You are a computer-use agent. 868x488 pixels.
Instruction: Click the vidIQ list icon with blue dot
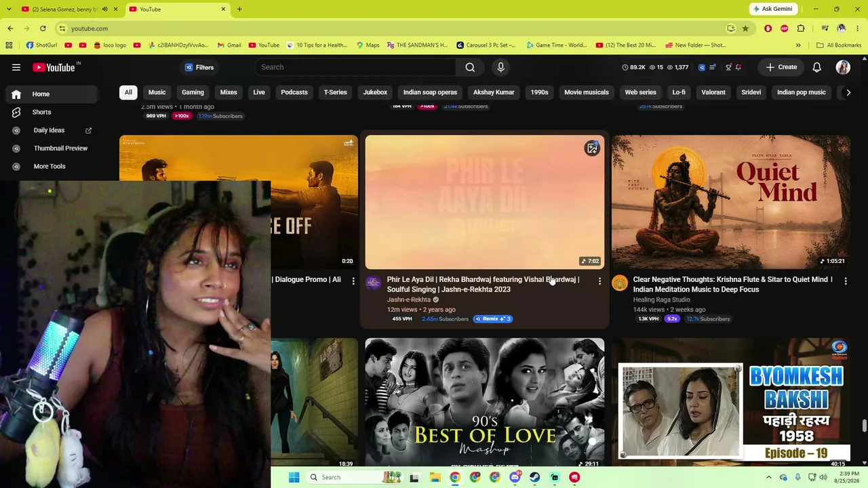pos(713,67)
